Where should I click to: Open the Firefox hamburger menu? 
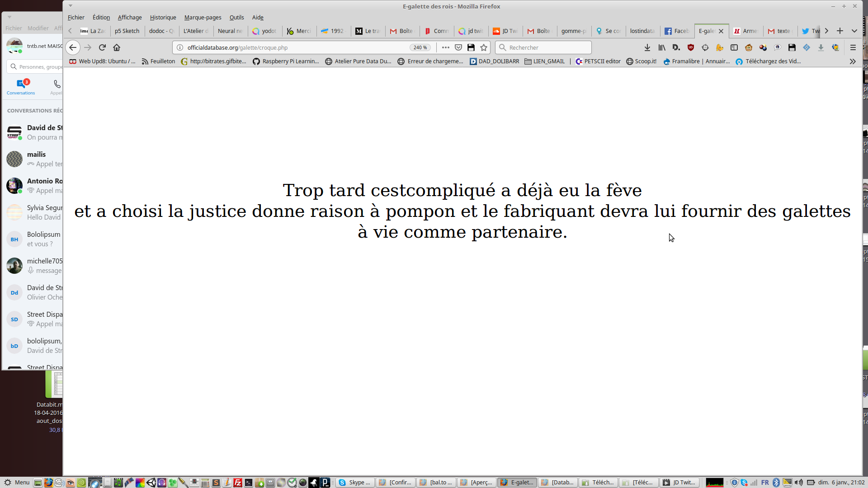click(x=853, y=47)
